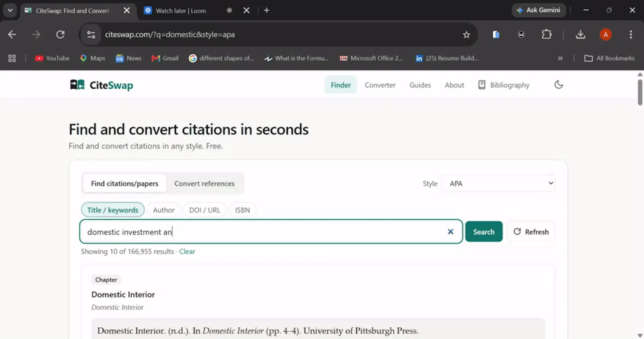644x339 pixels.
Task: Open the Chrome downloads icon
Action: click(580, 34)
